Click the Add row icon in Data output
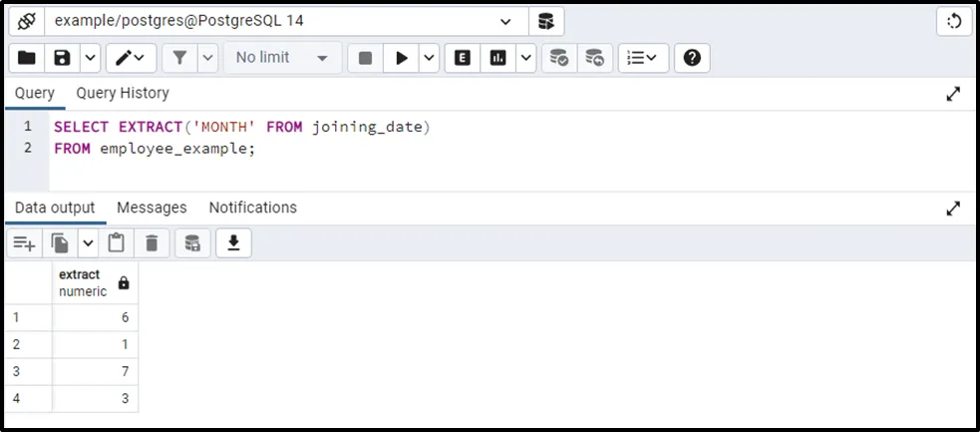The width and height of the screenshot is (980, 432). [x=24, y=242]
